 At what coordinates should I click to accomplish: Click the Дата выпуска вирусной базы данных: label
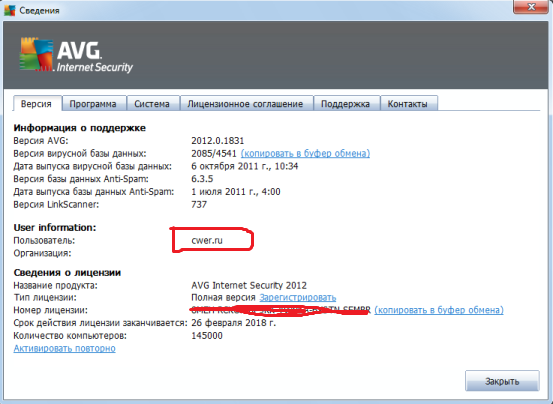pos(92,166)
